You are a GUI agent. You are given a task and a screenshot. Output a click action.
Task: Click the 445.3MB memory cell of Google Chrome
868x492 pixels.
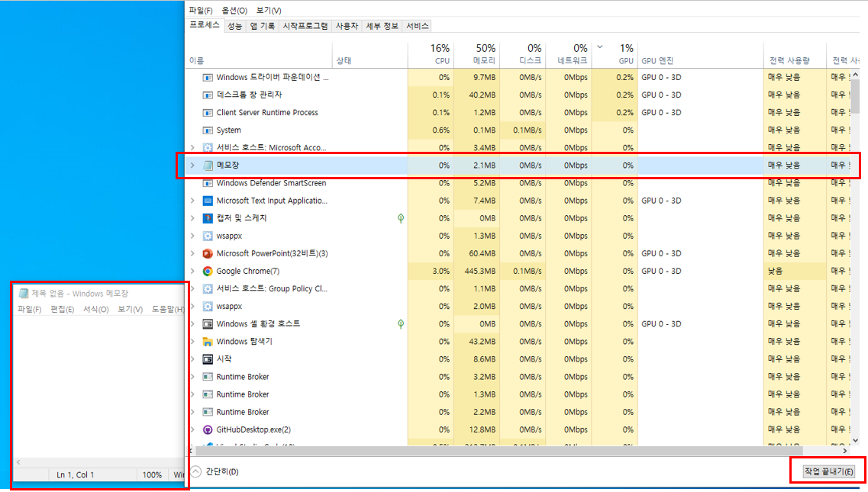(x=476, y=272)
